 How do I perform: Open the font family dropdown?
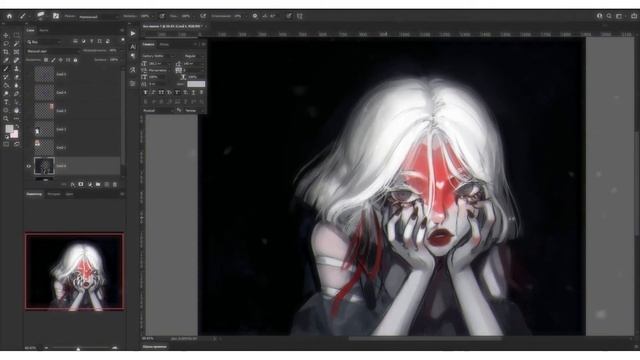(x=158, y=56)
